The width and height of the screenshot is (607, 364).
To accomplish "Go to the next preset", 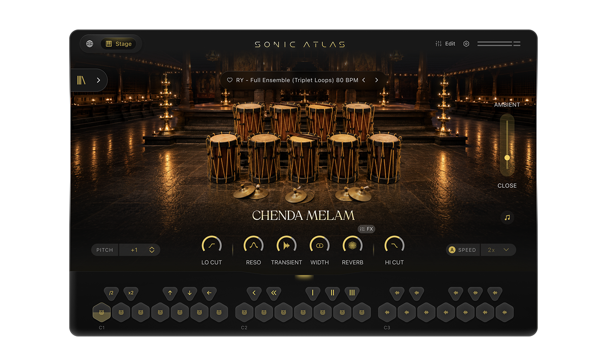I will (x=376, y=80).
